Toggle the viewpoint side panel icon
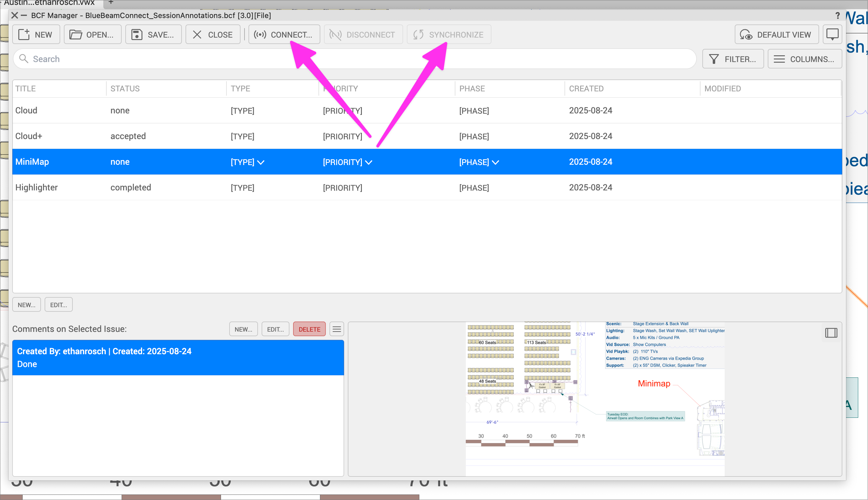 831,333
